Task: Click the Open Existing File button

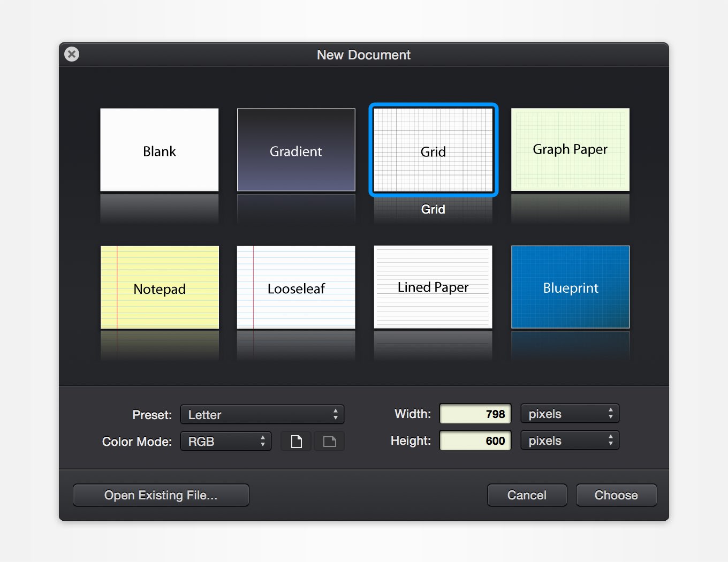Action: click(161, 495)
